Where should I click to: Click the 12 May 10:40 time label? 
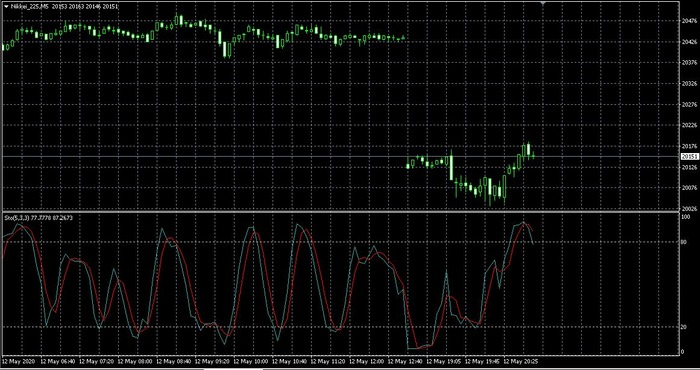tap(289, 361)
